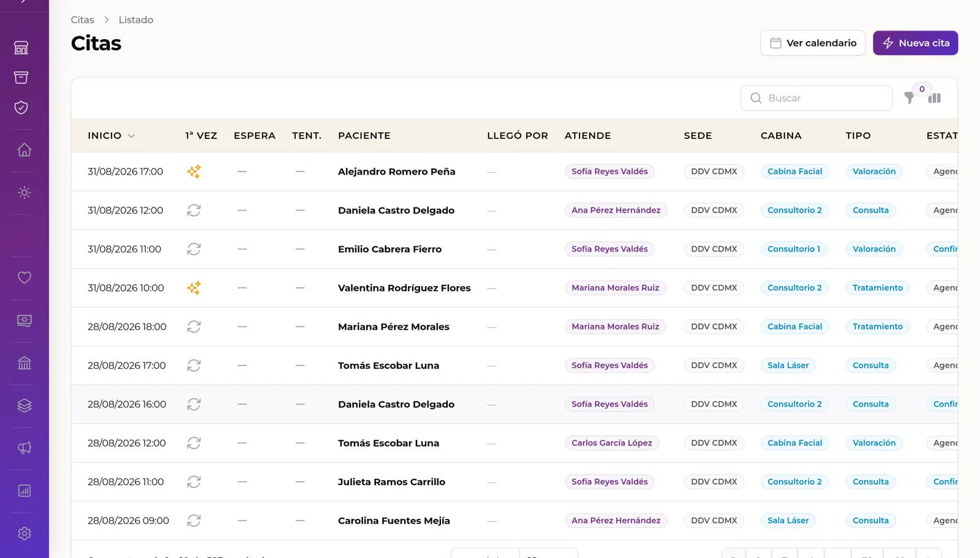
Task: Sort by INICIO column header chevron
Action: pos(131,136)
